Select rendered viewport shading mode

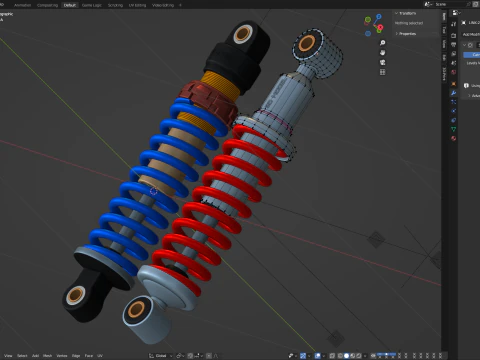[x=359, y=356]
